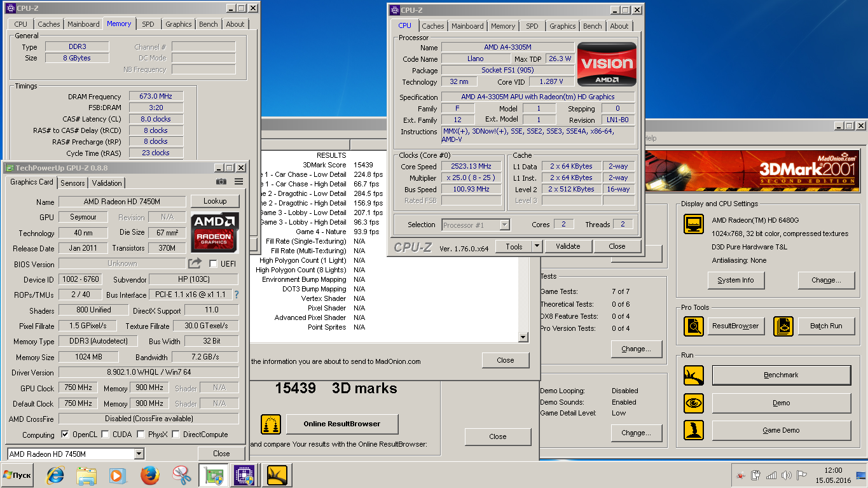Click the AMD Radeon Graphics logo in GPU-Z
This screenshot has height=488, width=868.
coord(214,232)
